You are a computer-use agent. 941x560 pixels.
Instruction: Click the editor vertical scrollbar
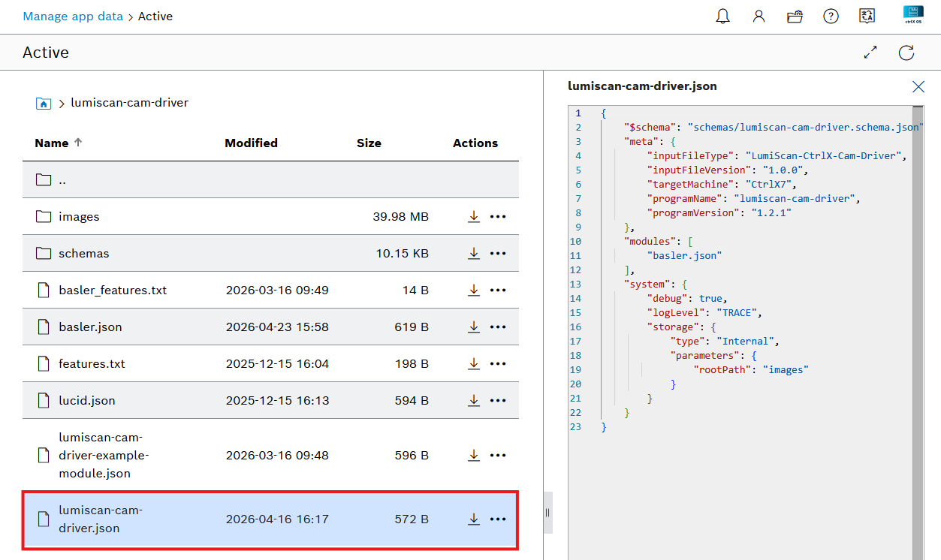[918, 333]
